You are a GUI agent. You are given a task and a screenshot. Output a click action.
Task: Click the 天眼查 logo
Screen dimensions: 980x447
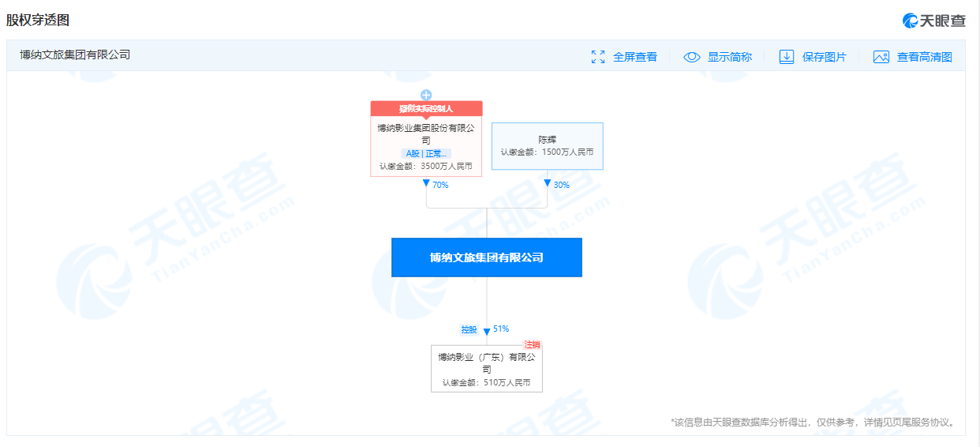tap(934, 21)
